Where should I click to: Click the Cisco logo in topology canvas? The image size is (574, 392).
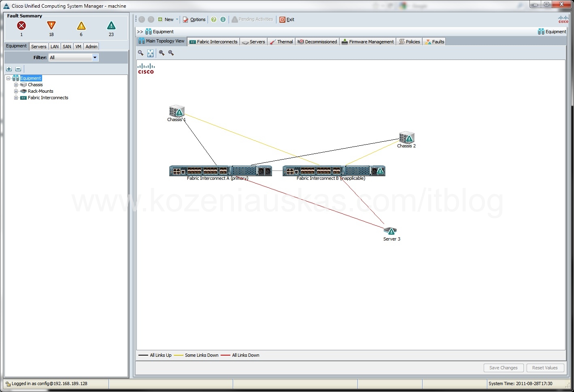(x=146, y=68)
